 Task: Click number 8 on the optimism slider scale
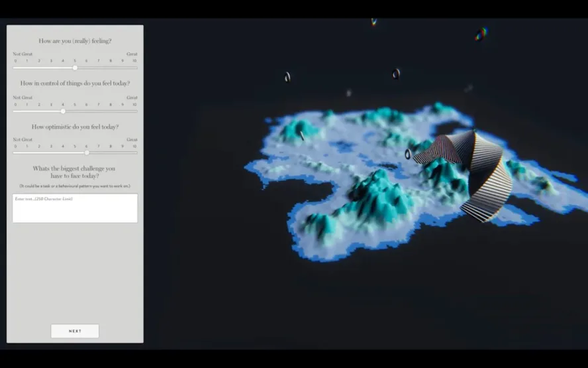[x=111, y=147]
